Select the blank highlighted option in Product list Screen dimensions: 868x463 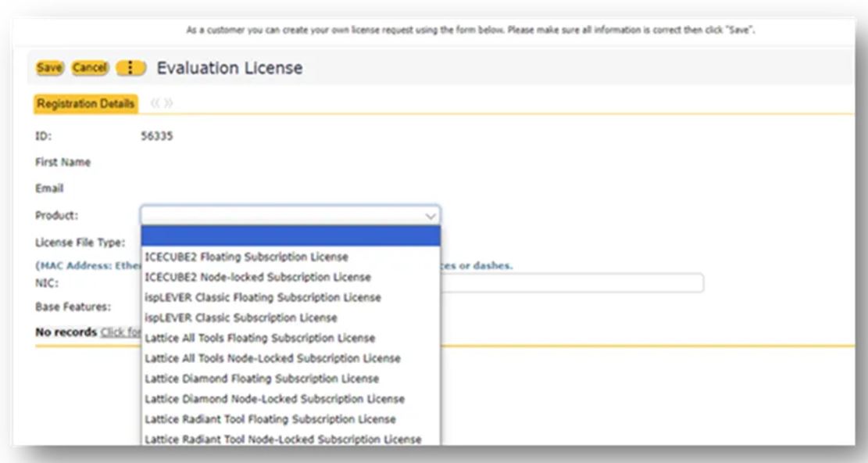pyautogui.click(x=291, y=236)
